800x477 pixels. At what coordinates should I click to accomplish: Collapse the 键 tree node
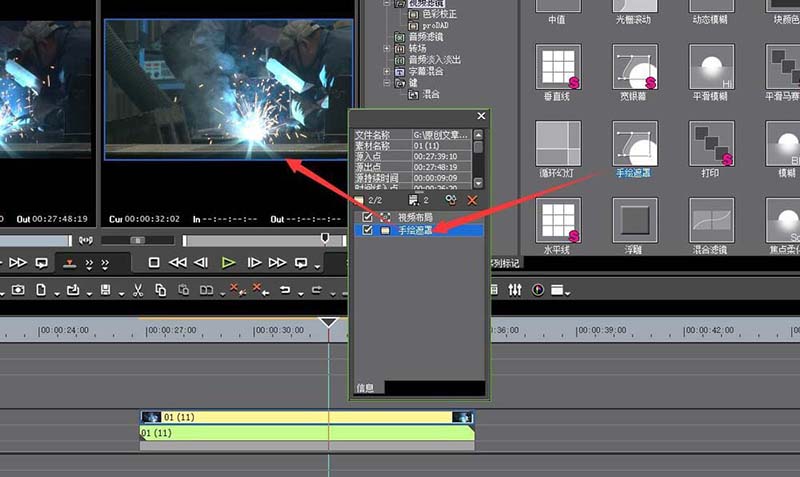coord(387,83)
